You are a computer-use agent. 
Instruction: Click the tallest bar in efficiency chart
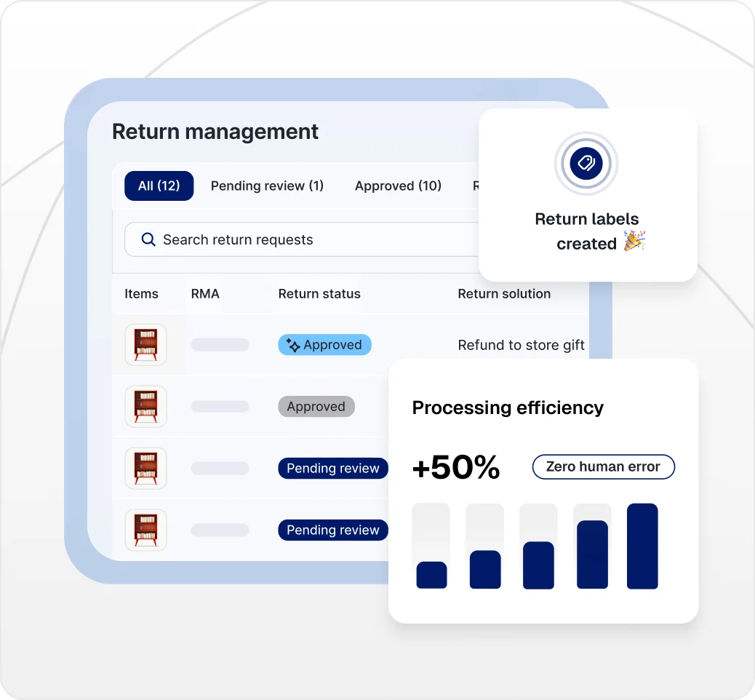642,546
